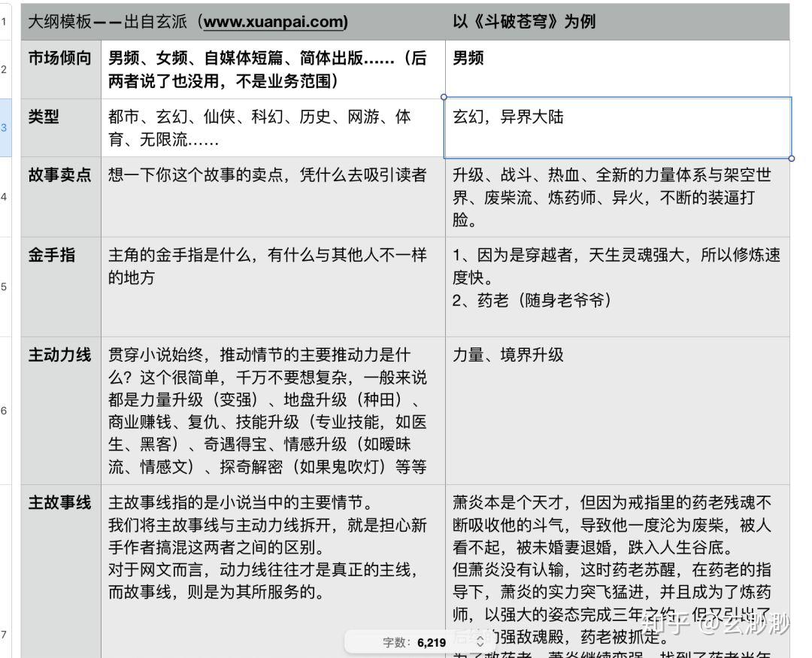Image resolution: width=812 pixels, height=658 pixels.
Task: Click the cell beginning 萧炎本是个天才
Action: pos(617,572)
